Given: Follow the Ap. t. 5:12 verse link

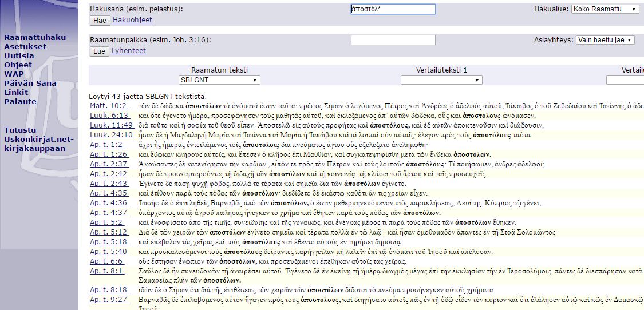Looking at the screenshot, I should click(x=108, y=232).
